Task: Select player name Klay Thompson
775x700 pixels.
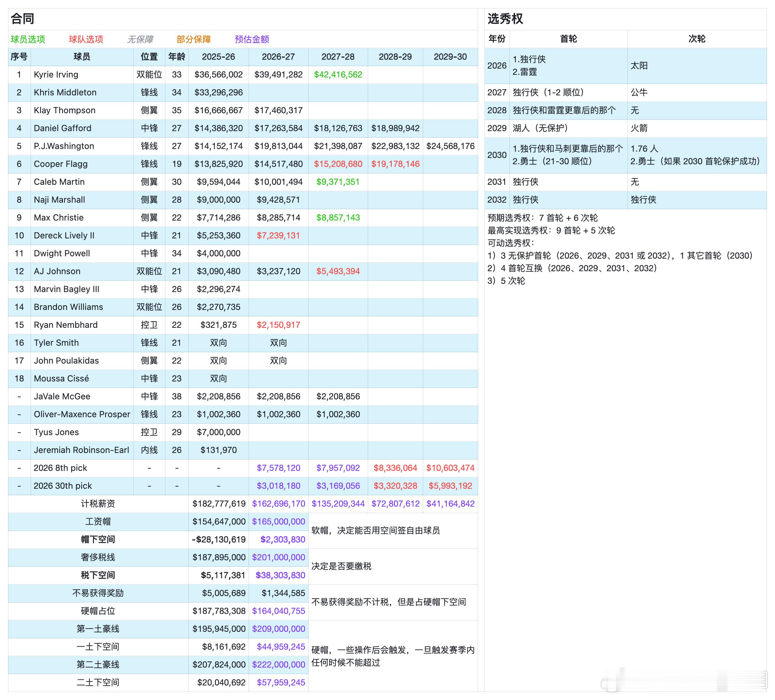Action: (x=65, y=110)
